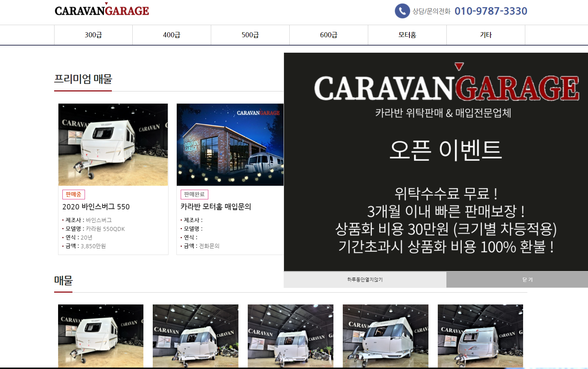Screen dimensions: 588x369
Task: Click phone number 010-9787-3330
Action: 491,11
